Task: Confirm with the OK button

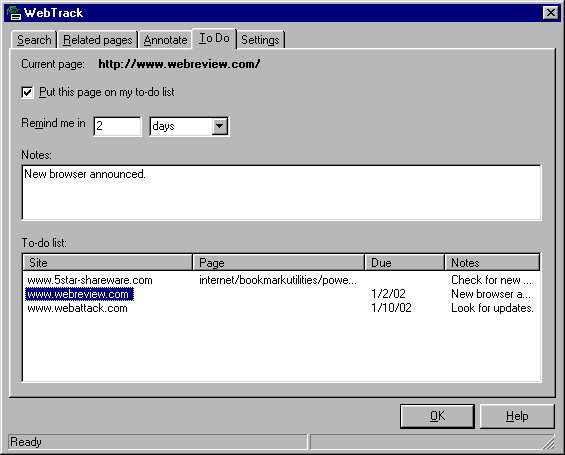Action: pyautogui.click(x=437, y=416)
